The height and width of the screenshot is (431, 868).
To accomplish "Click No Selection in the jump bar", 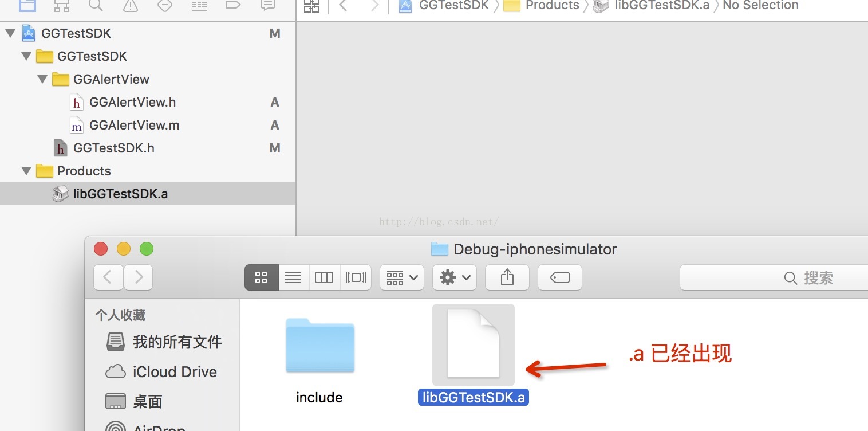I will (x=760, y=6).
